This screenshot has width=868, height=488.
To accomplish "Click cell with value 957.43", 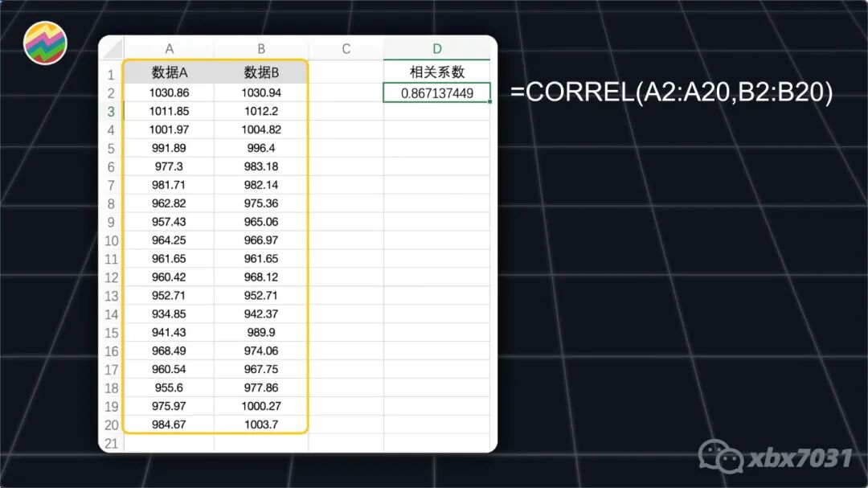I will click(169, 222).
